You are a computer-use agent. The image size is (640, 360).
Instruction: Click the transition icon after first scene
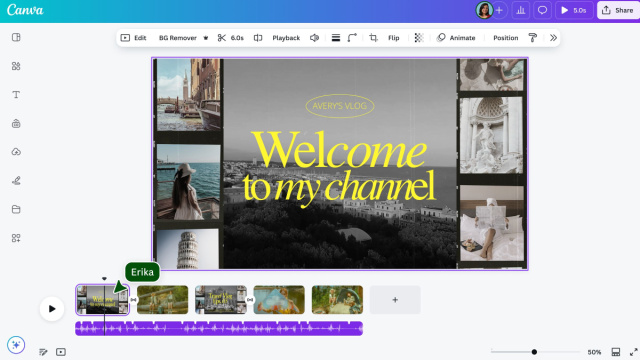133,300
